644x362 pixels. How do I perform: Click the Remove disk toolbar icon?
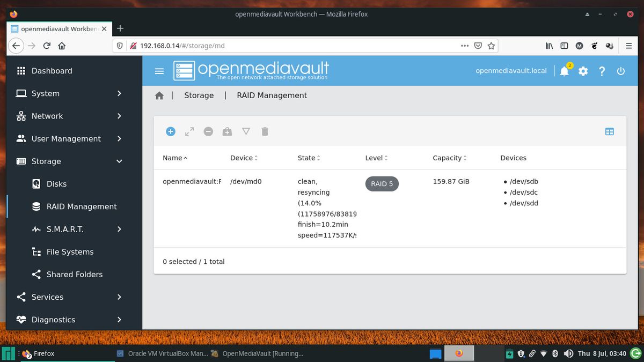[208, 131]
